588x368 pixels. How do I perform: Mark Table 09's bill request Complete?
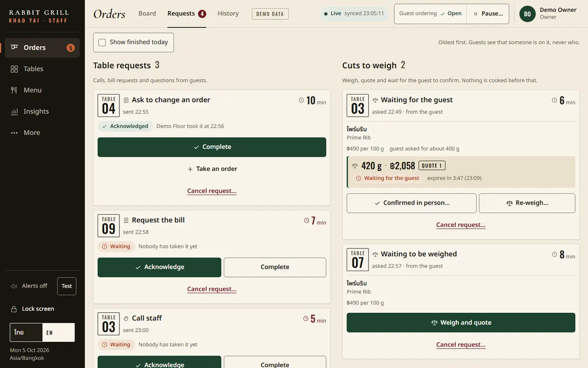pyautogui.click(x=275, y=267)
